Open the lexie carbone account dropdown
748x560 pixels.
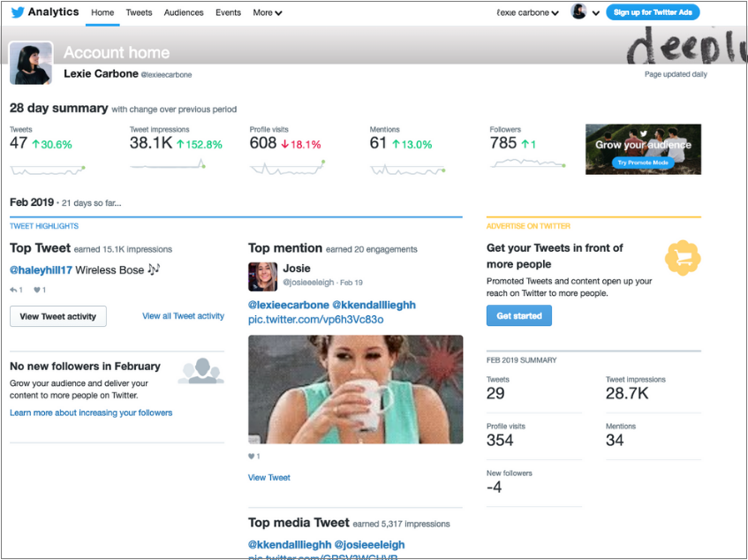pyautogui.click(x=527, y=12)
